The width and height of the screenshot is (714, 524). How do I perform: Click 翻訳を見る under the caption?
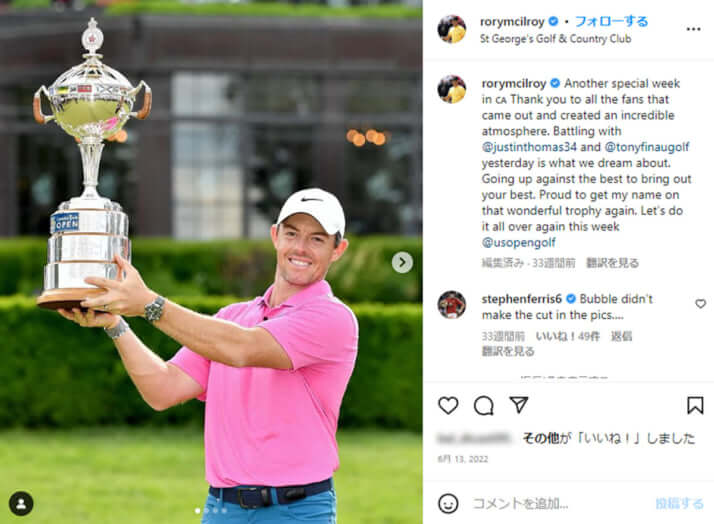click(612, 263)
